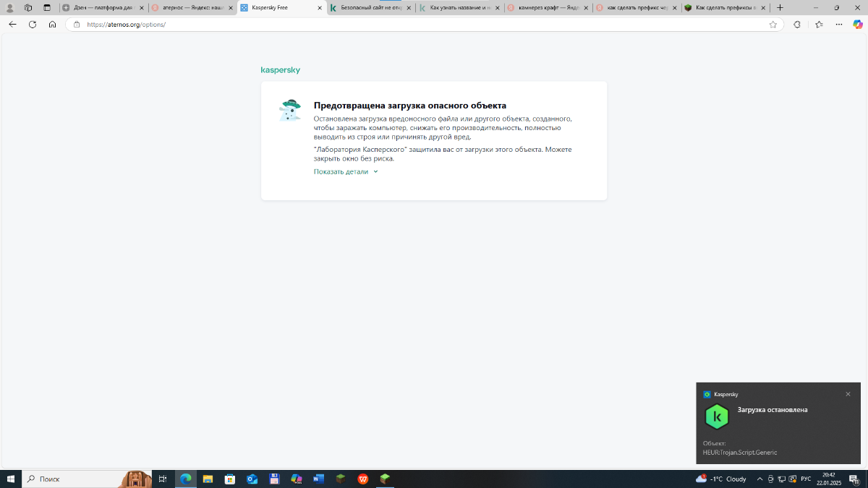868x488 pixels.
Task: Open Microsoft Store from the taskbar
Action: [230, 479]
